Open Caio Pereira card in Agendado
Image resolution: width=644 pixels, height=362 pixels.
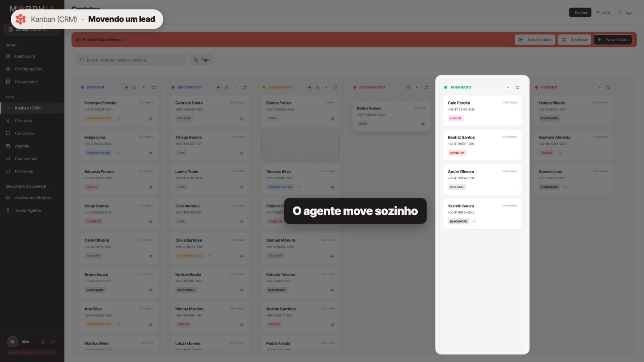coord(483,111)
